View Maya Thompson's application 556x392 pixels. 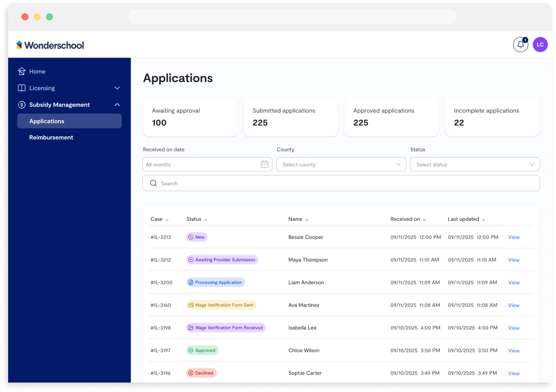pos(514,260)
